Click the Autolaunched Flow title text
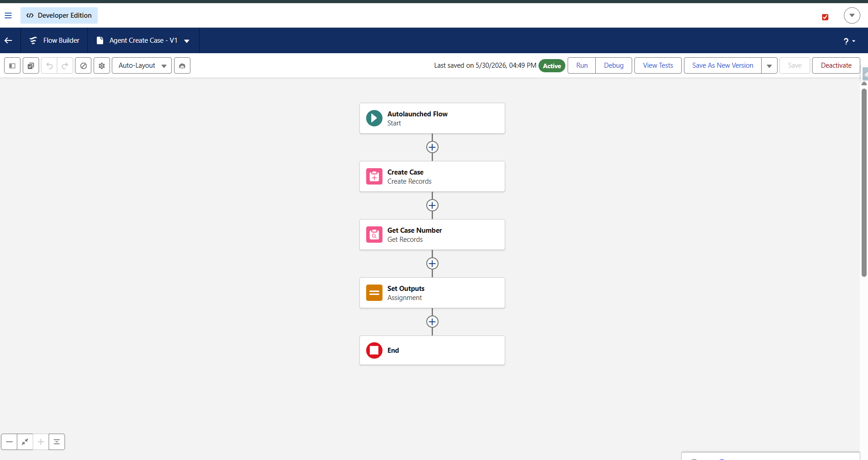Image resolution: width=868 pixels, height=460 pixels. (x=417, y=114)
